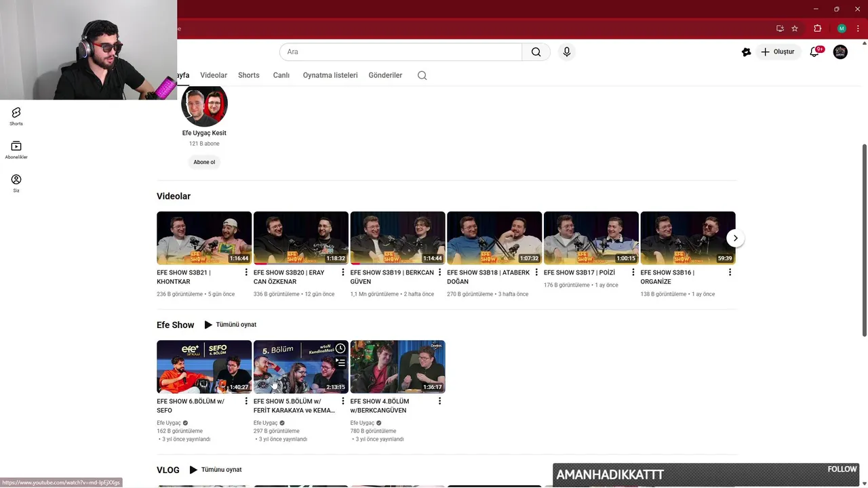Bookmark this page with the star icon
The height and width of the screenshot is (488, 868).
point(795,28)
